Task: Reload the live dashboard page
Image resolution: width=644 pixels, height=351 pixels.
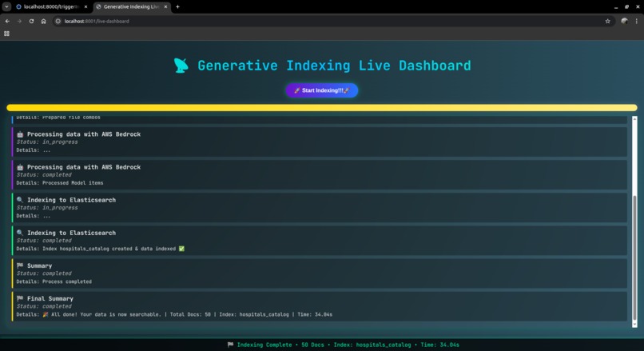Action: pos(31,21)
